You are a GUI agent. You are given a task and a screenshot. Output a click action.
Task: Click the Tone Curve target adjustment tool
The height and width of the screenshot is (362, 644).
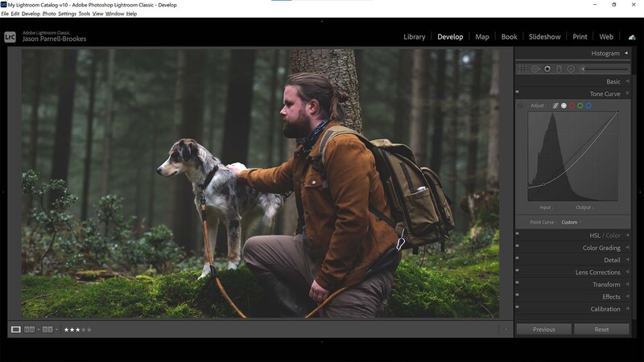tap(520, 105)
